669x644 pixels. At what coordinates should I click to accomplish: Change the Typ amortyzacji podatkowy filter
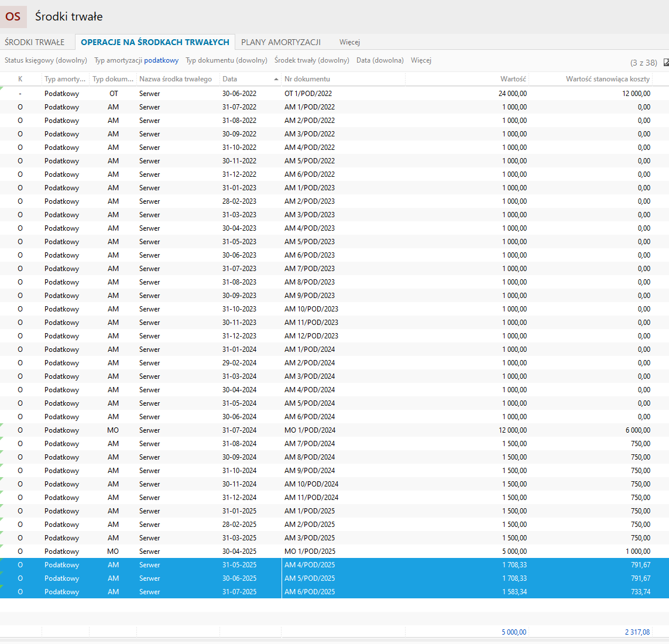(x=136, y=60)
